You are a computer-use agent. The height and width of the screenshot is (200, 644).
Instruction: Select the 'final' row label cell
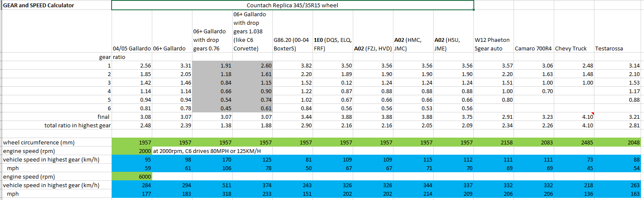tap(56, 117)
